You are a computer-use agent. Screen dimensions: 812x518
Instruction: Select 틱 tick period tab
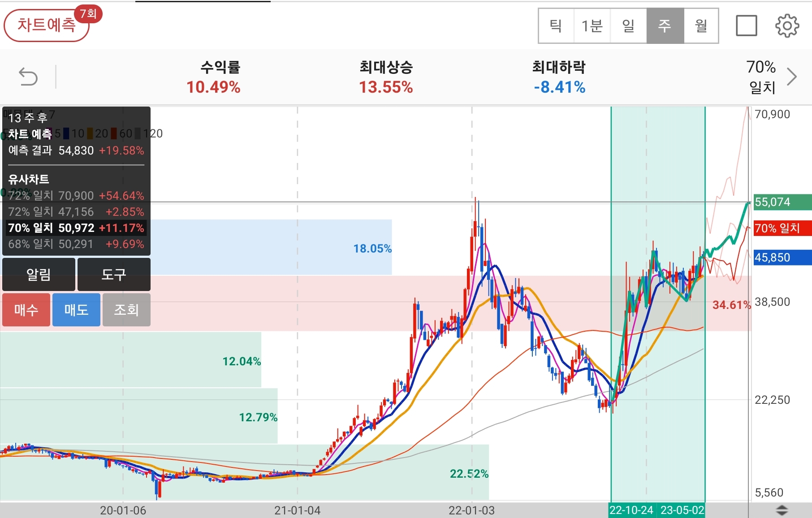[x=556, y=26]
